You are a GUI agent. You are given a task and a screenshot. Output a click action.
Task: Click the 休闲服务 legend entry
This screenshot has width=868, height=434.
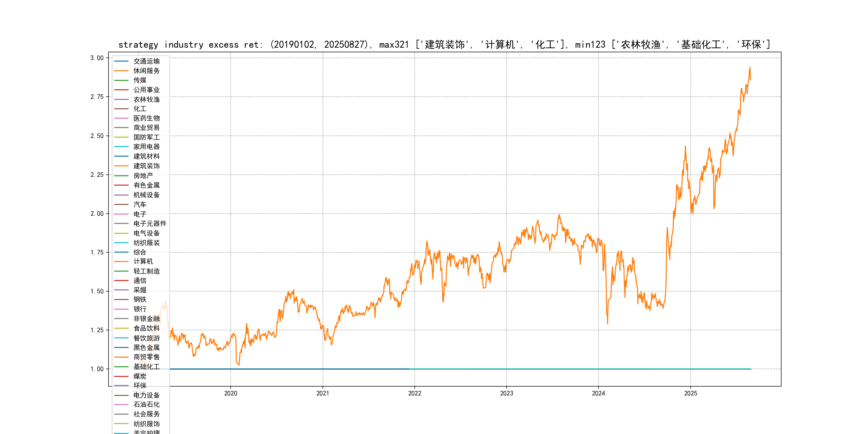(x=146, y=71)
